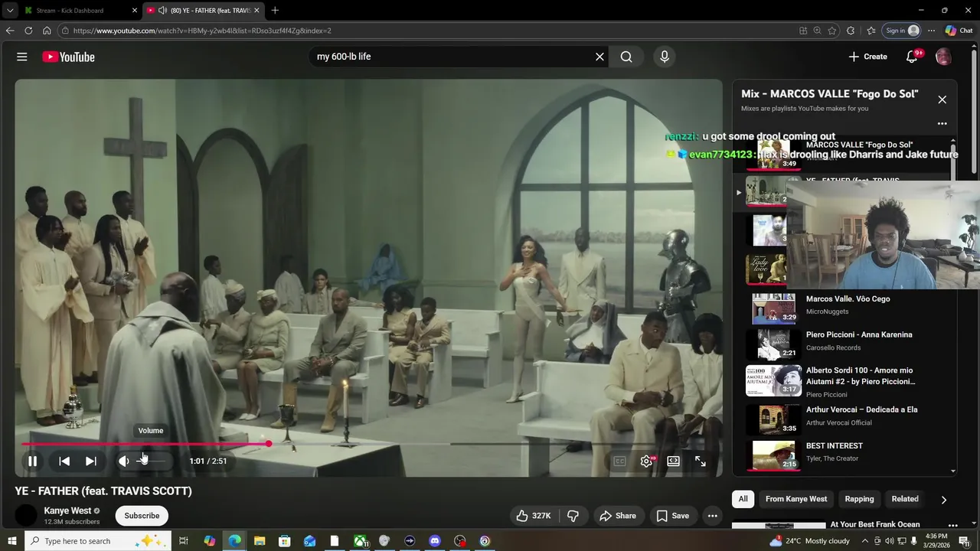The image size is (980, 551).
Task: Save the video to a playlist
Action: pyautogui.click(x=673, y=516)
